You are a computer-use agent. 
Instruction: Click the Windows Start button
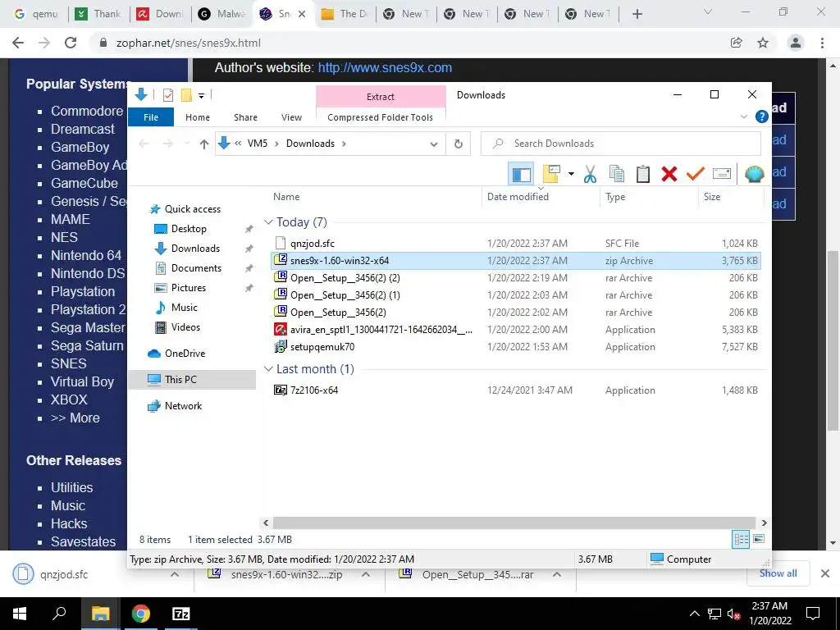20,614
